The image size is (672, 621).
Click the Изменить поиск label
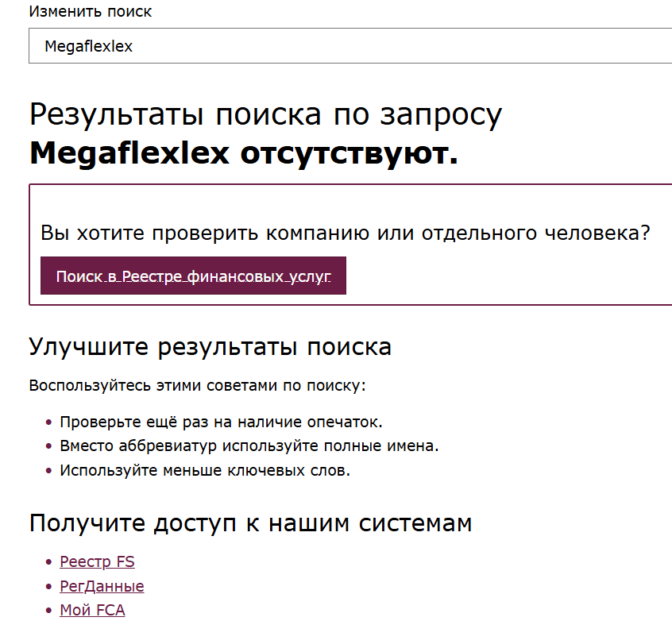tap(75, 12)
